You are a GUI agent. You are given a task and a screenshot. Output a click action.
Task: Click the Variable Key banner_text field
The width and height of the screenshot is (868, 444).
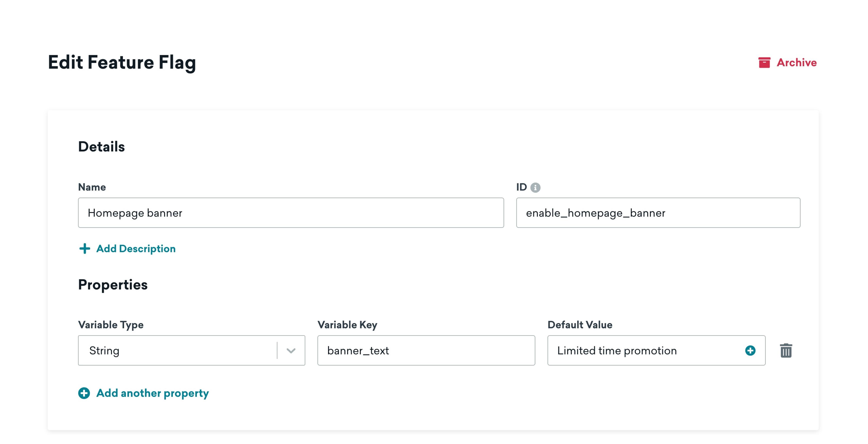click(x=426, y=350)
